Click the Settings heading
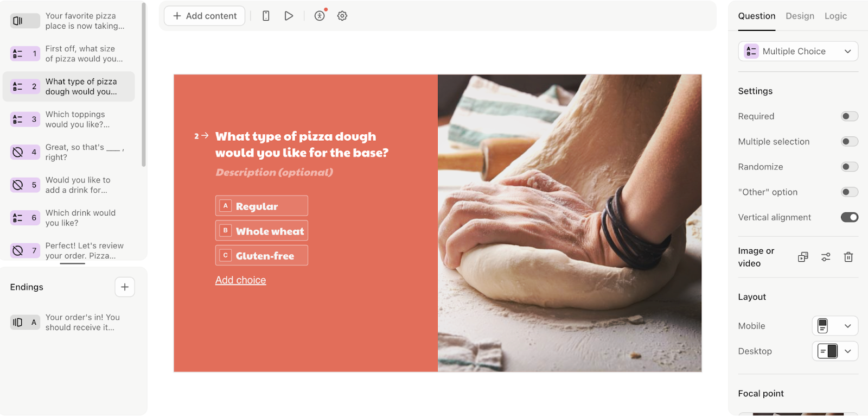The height and width of the screenshot is (416, 868). click(x=755, y=91)
